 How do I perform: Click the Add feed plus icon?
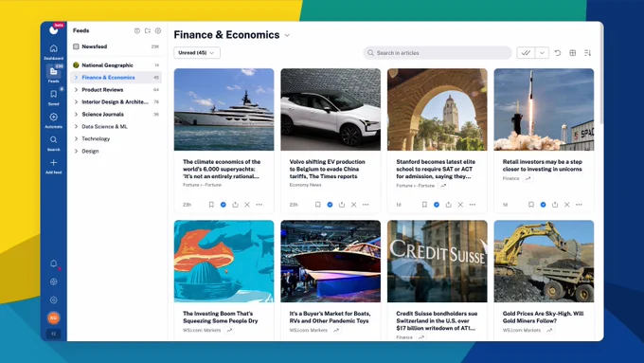point(53,163)
